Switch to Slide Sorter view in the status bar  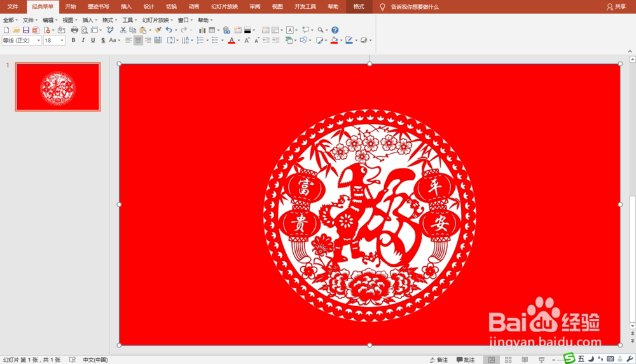[x=508, y=360]
